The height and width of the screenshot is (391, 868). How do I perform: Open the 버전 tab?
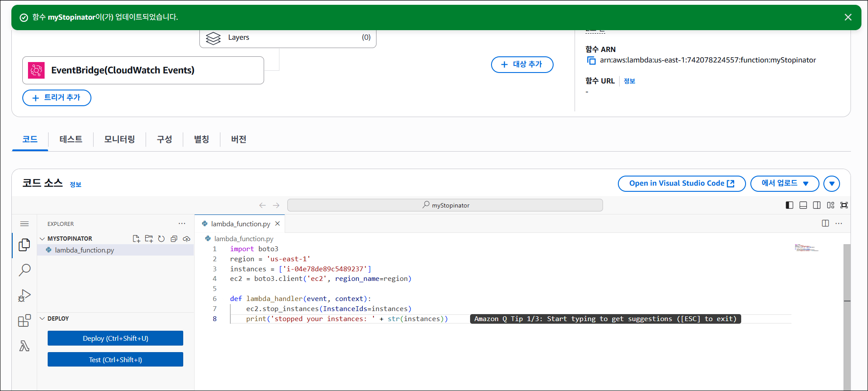239,139
